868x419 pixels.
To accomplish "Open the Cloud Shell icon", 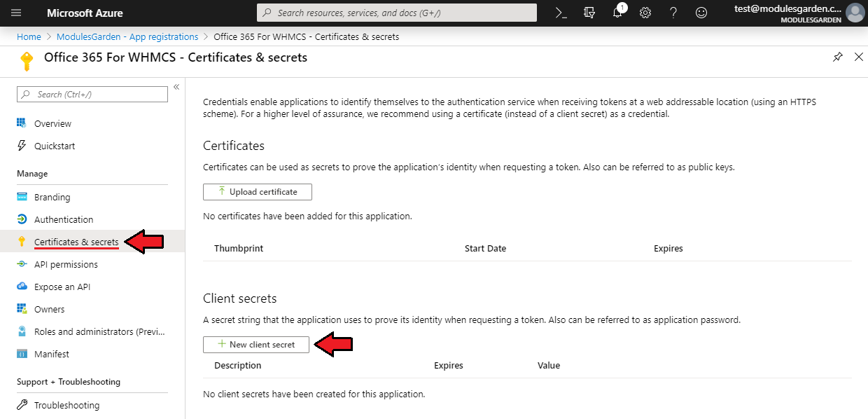I will click(561, 13).
